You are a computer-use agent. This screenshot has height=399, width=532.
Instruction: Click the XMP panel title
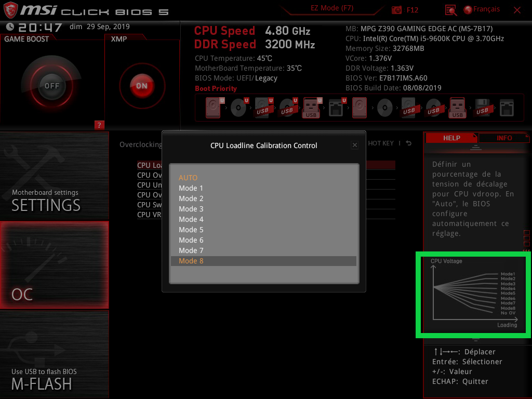point(119,39)
